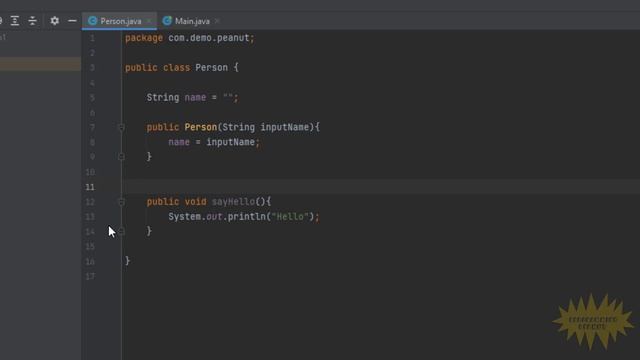Screen dimensions: 640x360
Task: Click inputName in the assignment on line 8
Action: pos(230,142)
